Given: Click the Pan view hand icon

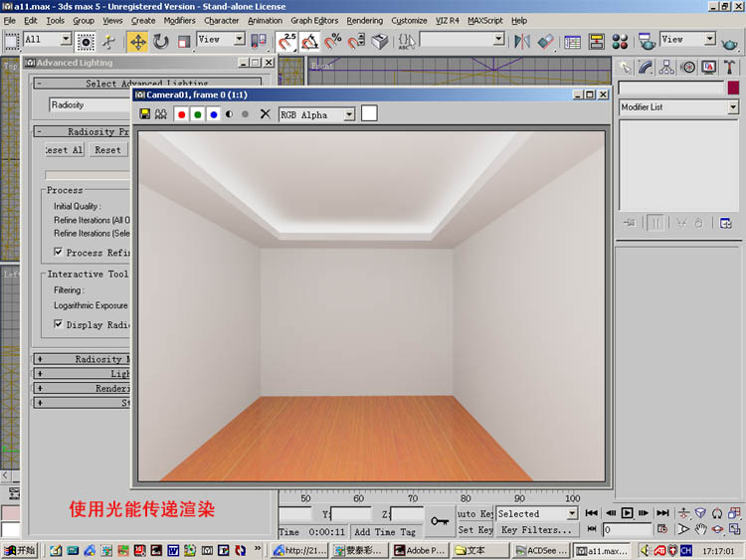Looking at the screenshot, I should (x=700, y=529).
